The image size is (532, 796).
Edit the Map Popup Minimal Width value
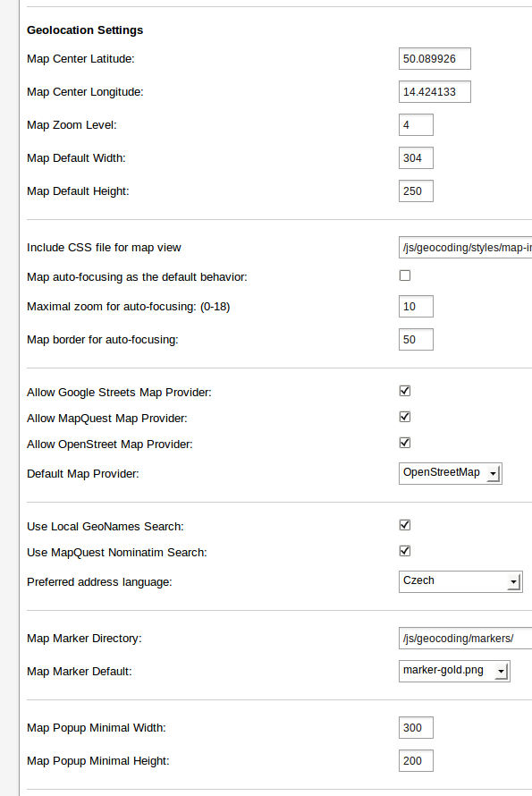click(416, 727)
